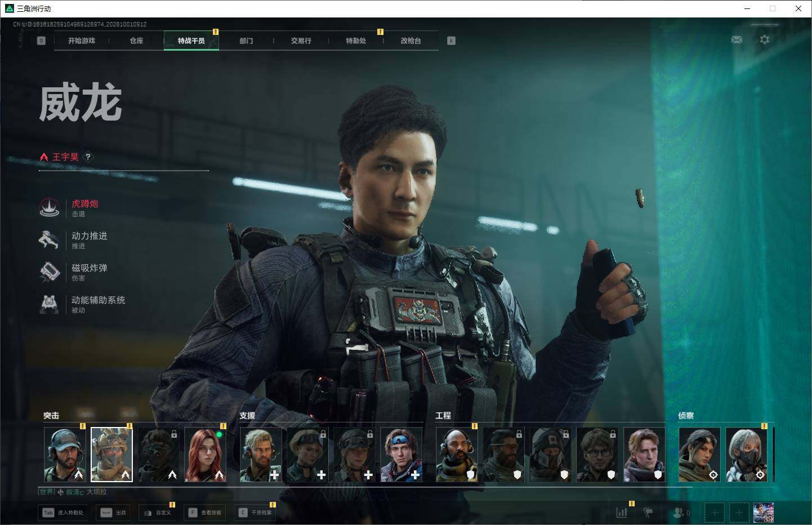Select the locked dark assault operator portrait
Image resolution: width=812 pixels, height=525 pixels.
tap(159, 455)
